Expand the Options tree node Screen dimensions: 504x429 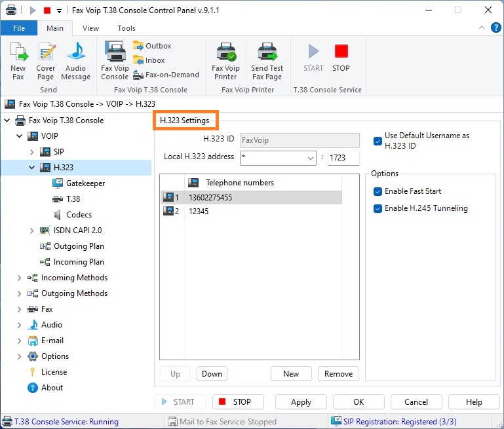pos(19,356)
